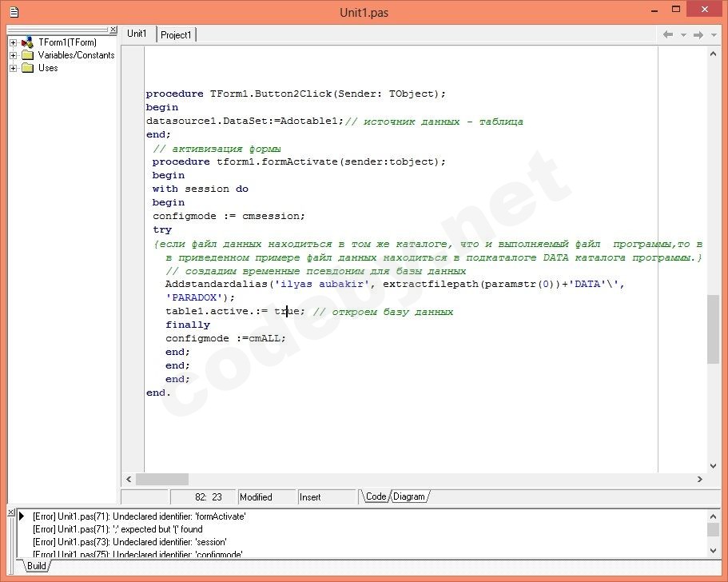Select the TForm1 class icon
Image resolution: width=728 pixels, height=582 pixels.
pos(28,42)
